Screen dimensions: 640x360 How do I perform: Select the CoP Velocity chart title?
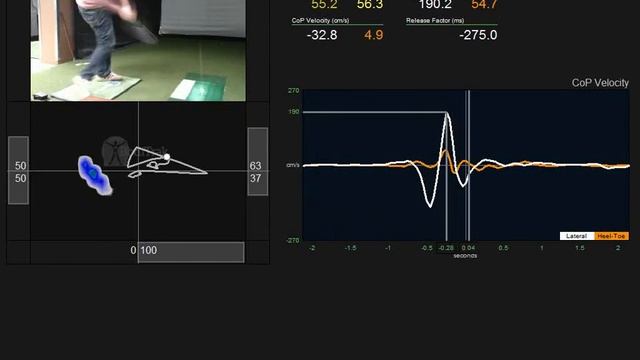tap(600, 83)
